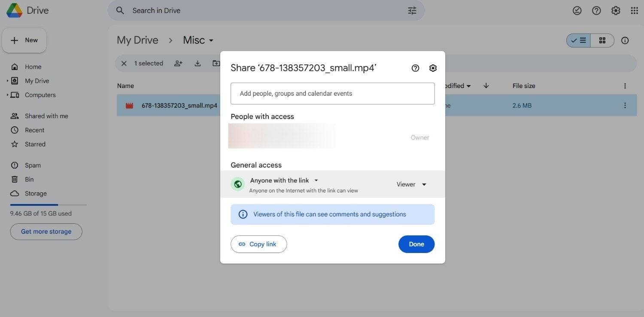The height and width of the screenshot is (317, 644).
Task: Click the New button
Action: tap(24, 40)
